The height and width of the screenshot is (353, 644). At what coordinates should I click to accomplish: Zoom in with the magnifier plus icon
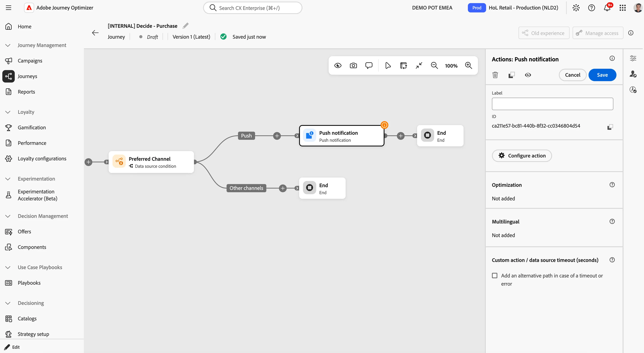pyautogui.click(x=468, y=66)
